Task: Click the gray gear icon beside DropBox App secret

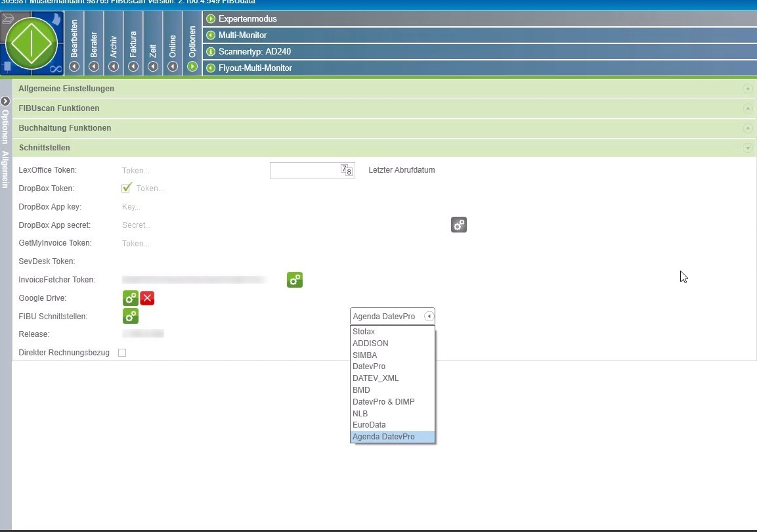Action: (459, 225)
